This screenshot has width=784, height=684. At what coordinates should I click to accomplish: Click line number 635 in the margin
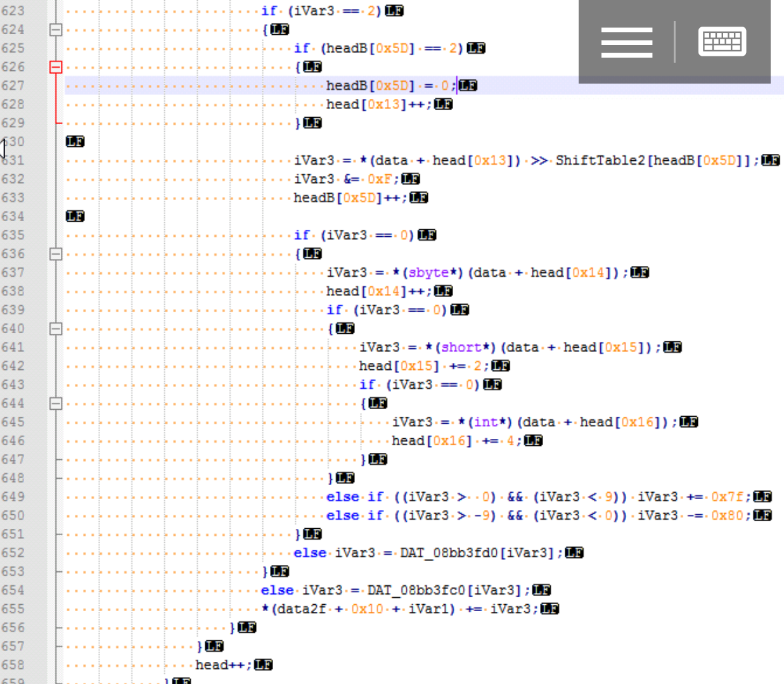click(x=13, y=235)
